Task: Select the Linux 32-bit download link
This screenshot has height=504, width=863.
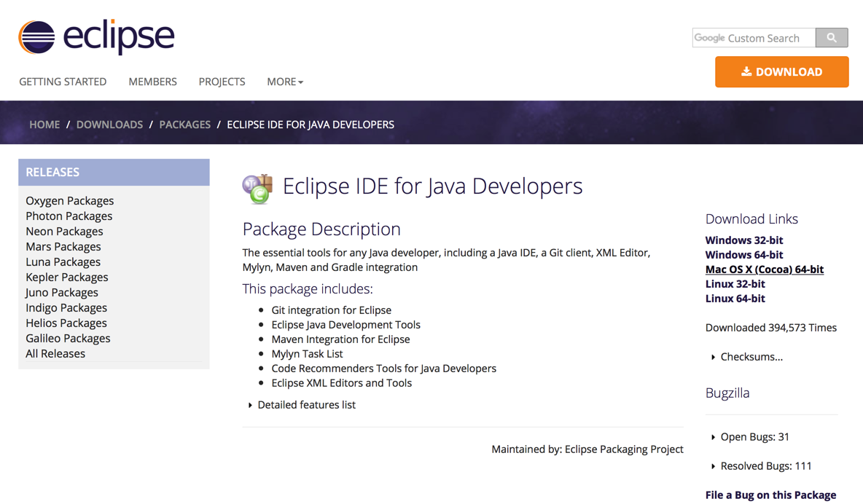Action: [735, 284]
